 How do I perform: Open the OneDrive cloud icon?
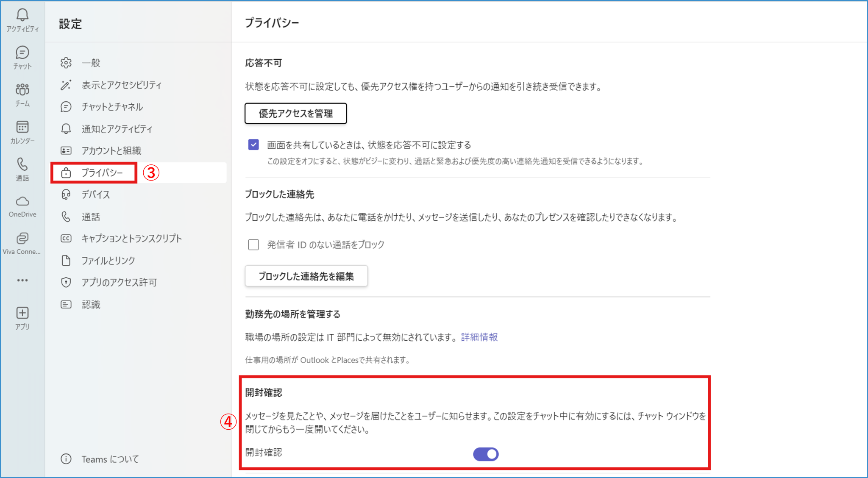pos(22,206)
